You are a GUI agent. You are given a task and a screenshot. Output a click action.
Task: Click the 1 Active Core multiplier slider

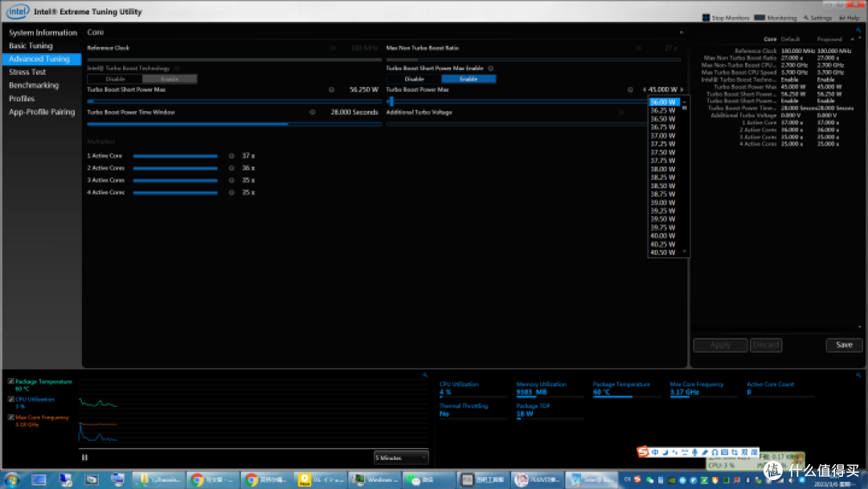coord(175,156)
